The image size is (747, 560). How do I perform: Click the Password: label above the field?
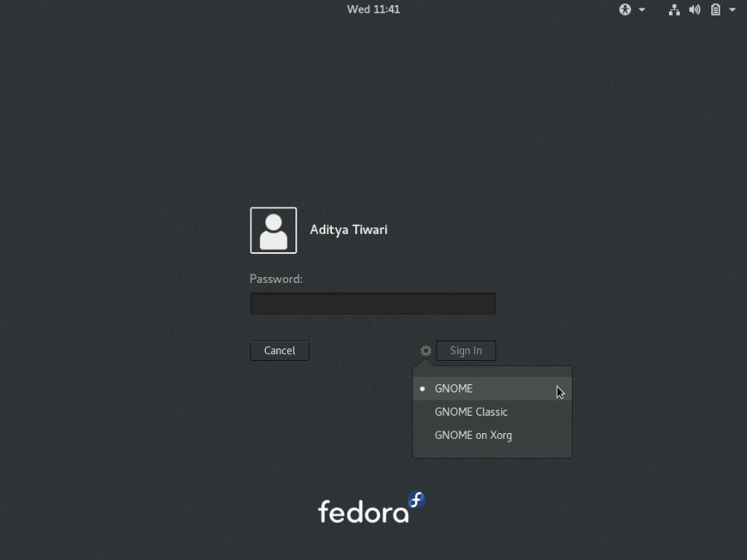pos(276,279)
